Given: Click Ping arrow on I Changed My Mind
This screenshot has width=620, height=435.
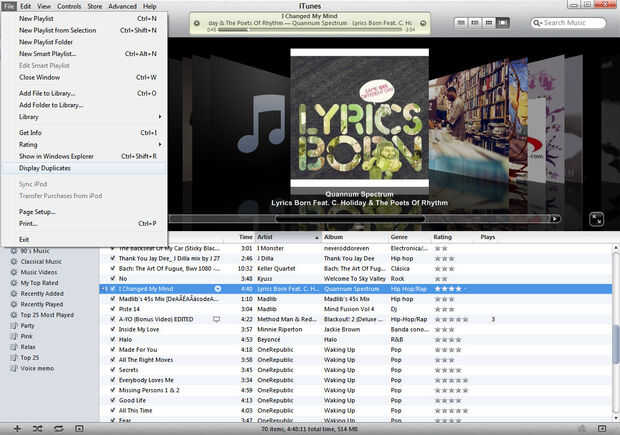Looking at the screenshot, I should click(x=217, y=289).
